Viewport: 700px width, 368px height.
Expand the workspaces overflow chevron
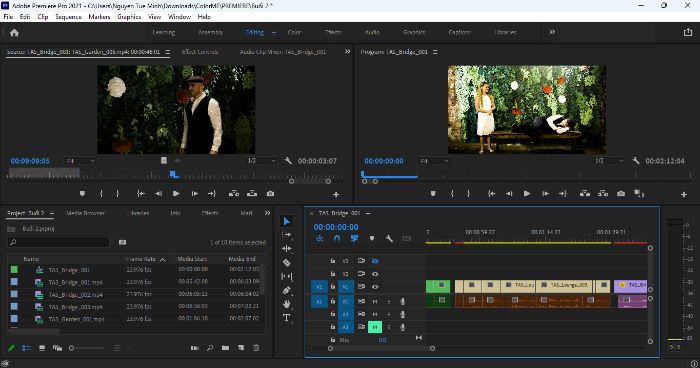(552, 32)
